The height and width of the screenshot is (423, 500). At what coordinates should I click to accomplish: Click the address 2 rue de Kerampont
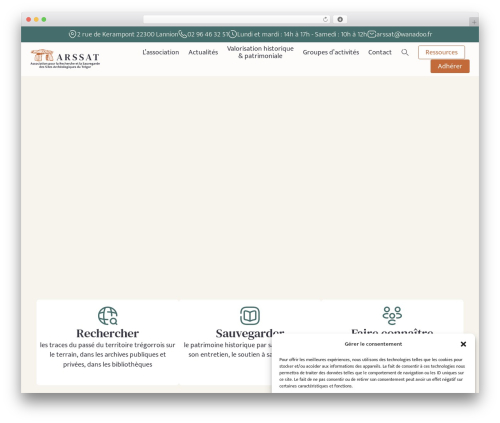[x=128, y=34]
